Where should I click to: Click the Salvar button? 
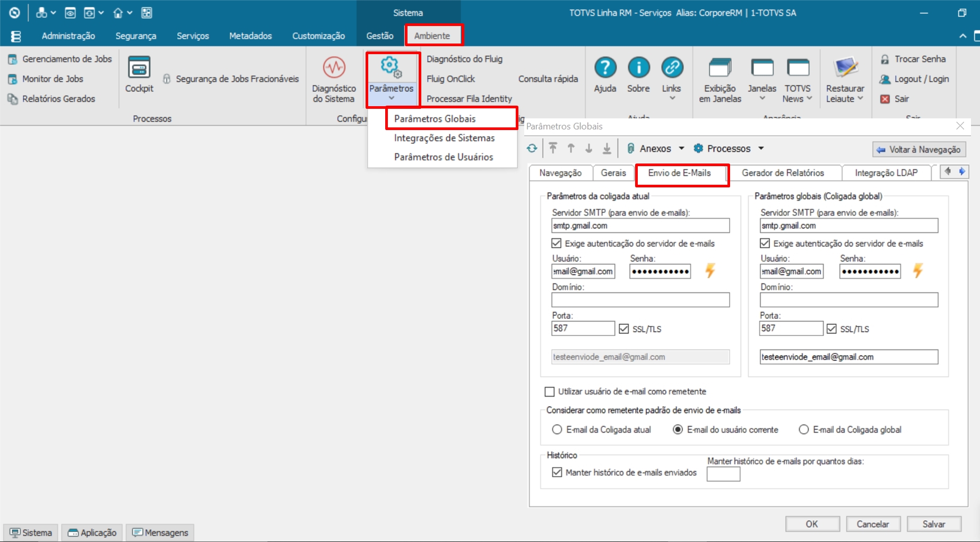tap(934, 524)
